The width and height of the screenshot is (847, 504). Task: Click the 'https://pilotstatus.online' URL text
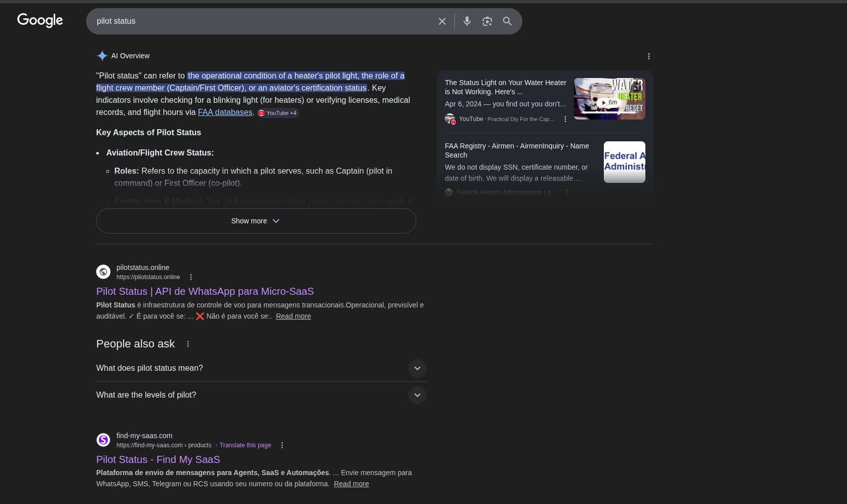(148, 277)
